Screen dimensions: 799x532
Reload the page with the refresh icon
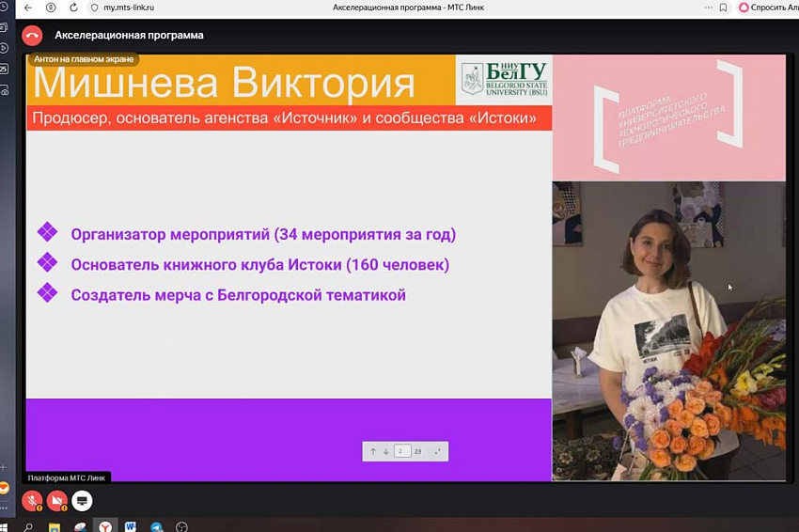(x=73, y=8)
